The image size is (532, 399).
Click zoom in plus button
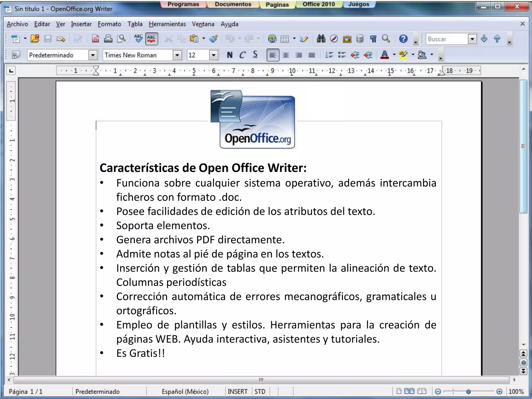(x=499, y=391)
